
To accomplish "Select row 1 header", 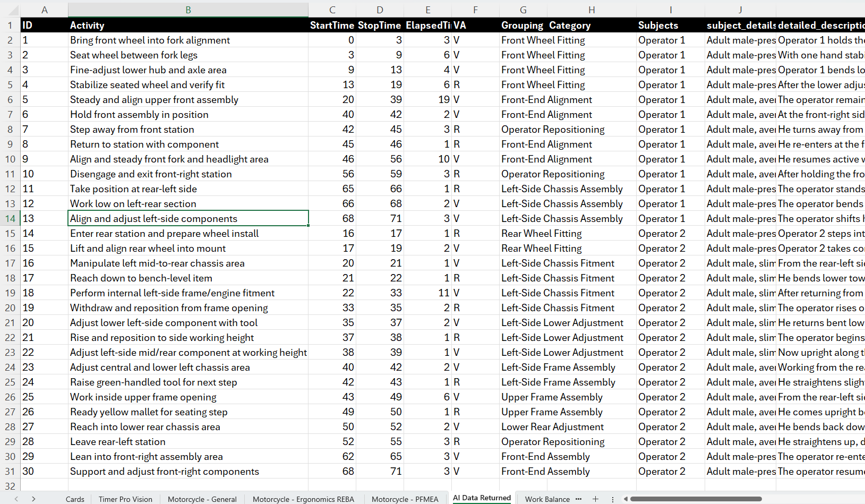I will pos(10,25).
